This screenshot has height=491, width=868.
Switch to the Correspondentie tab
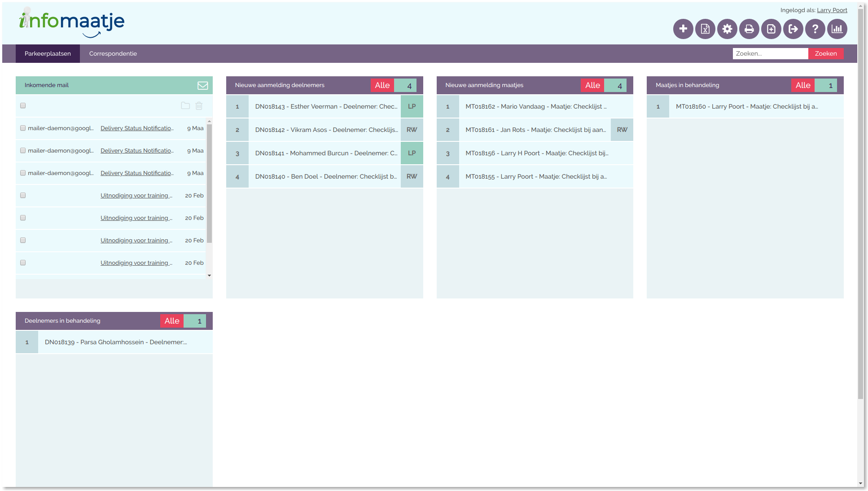click(x=113, y=53)
